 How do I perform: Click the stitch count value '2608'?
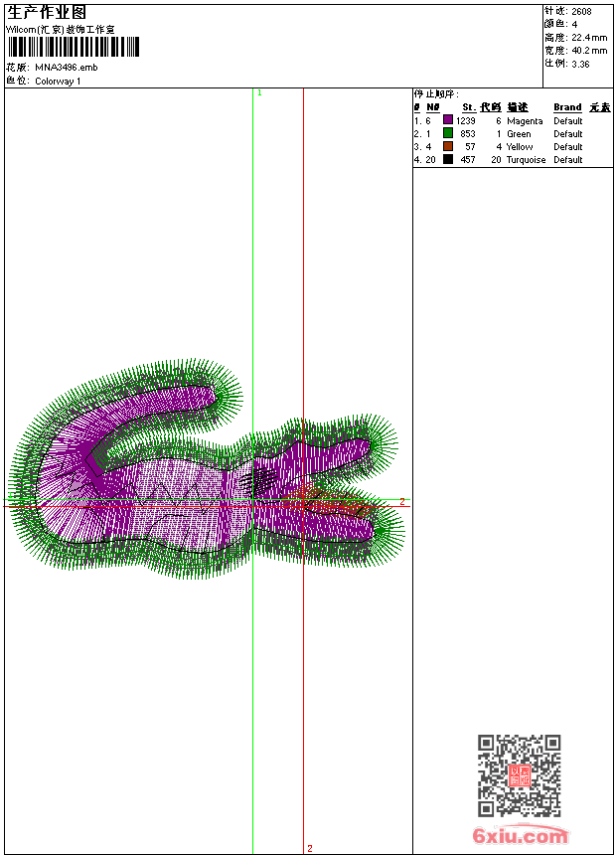(x=581, y=12)
